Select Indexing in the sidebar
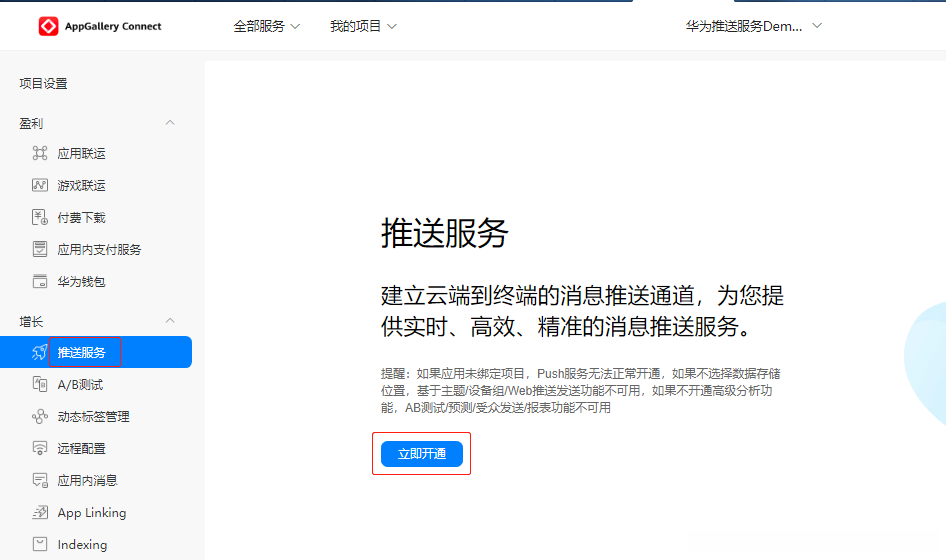The height and width of the screenshot is (560, 946). [x=82, y=544]
